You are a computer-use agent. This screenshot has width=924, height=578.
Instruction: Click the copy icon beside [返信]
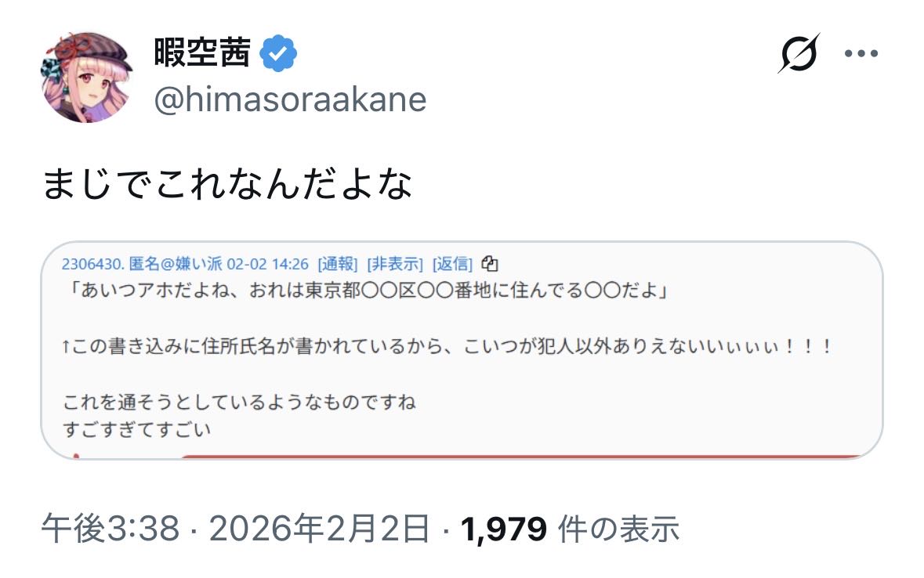pyautogui.click(x=491, y=262)
